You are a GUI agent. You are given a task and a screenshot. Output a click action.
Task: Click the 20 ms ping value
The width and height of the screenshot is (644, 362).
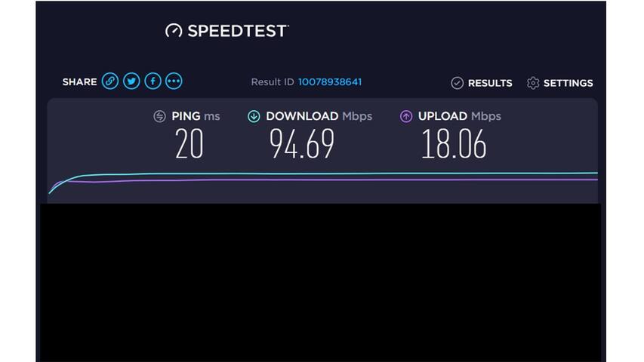click(x=189, y=143)
